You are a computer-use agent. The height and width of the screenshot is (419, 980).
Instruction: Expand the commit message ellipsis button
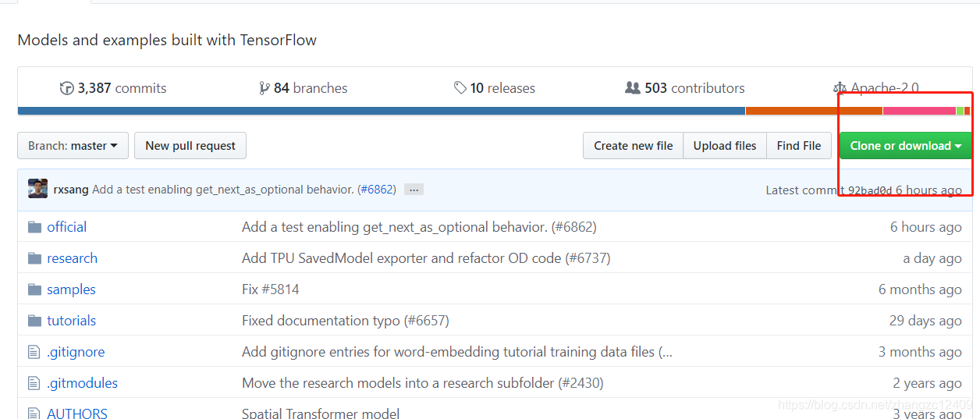click(x=414, y=190)
